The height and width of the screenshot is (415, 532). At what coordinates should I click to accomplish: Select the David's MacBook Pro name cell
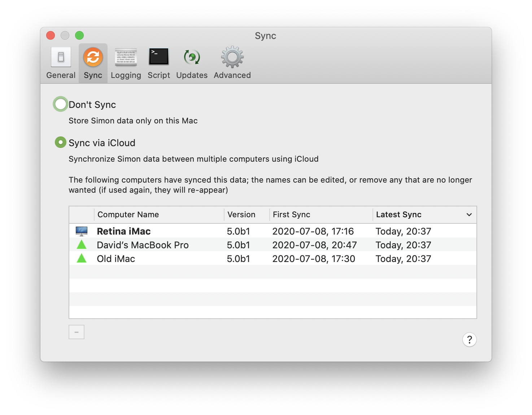[x=143, y=245]
